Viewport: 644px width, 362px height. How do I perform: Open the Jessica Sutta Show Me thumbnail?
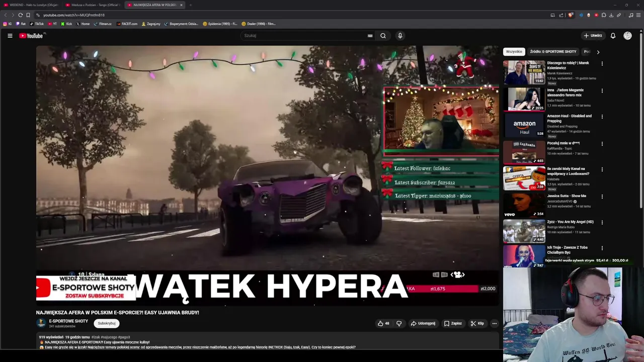[x=524, y=205]
